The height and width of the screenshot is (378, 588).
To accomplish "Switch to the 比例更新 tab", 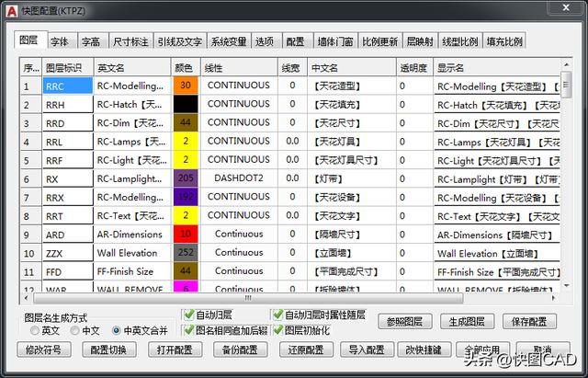I will tap(379, 41).
